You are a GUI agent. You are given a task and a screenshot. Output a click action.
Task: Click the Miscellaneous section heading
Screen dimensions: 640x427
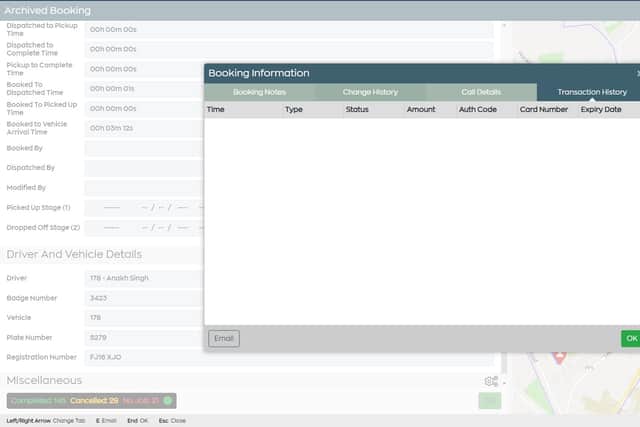tap(44, 380)
